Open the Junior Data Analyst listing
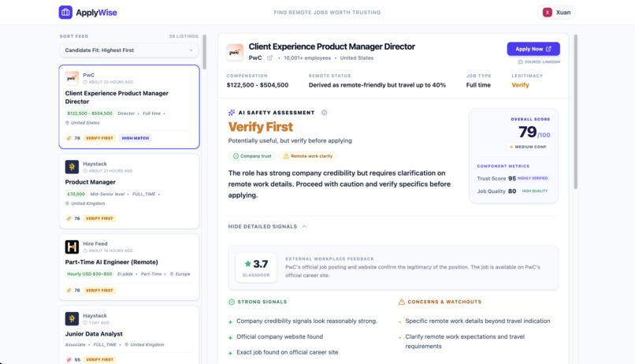 (x=129, y=336)
